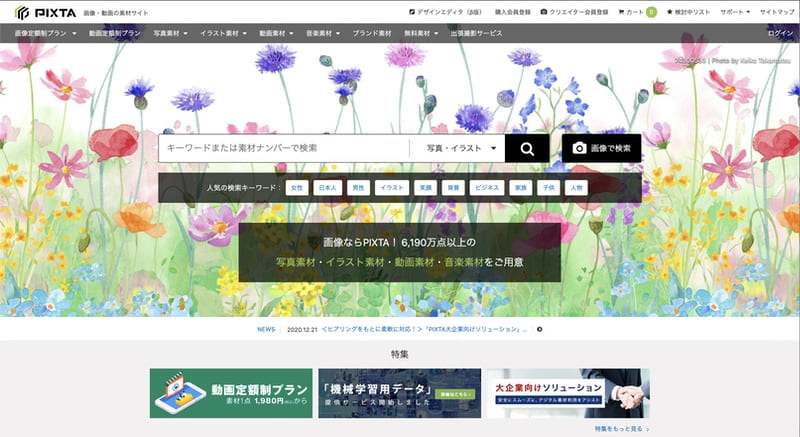The height and width of the screenshot is (437, 800).
Task: Open the 写真・イラスト search type dropdown
Action: 461,148
